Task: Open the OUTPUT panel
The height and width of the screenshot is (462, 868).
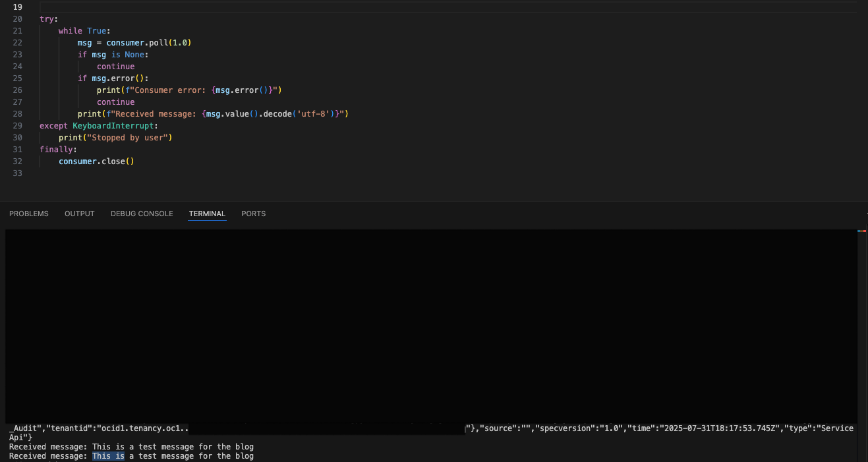Action: 79,214
